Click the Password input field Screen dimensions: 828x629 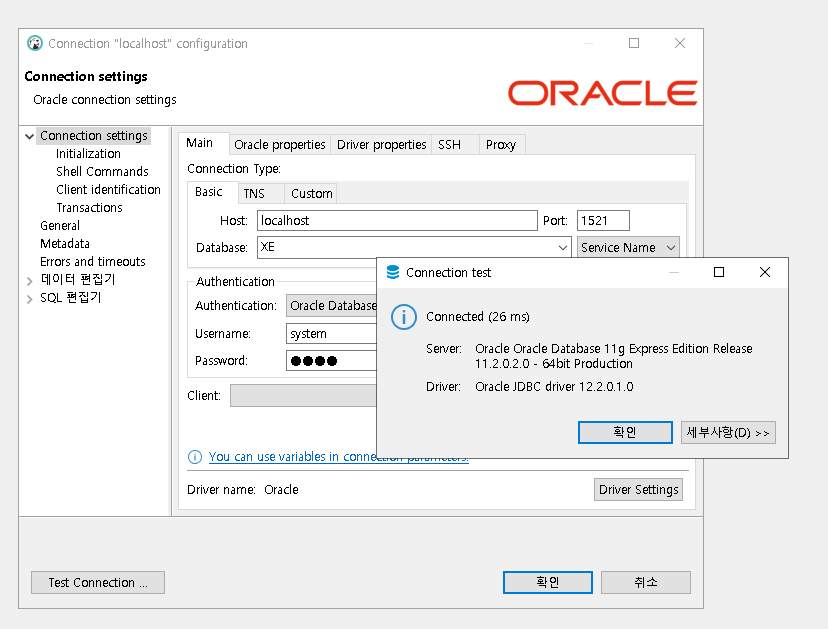pyautogui.click(x=332, y=361)
